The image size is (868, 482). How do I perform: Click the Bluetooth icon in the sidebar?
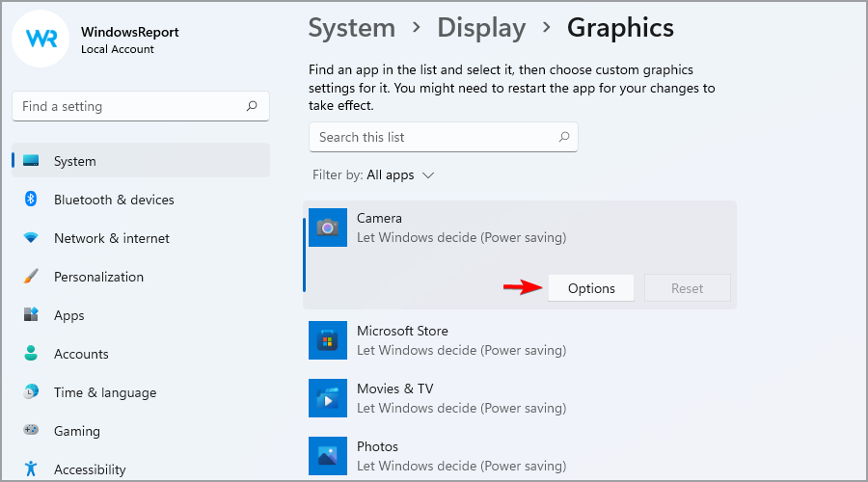[31, 200]
